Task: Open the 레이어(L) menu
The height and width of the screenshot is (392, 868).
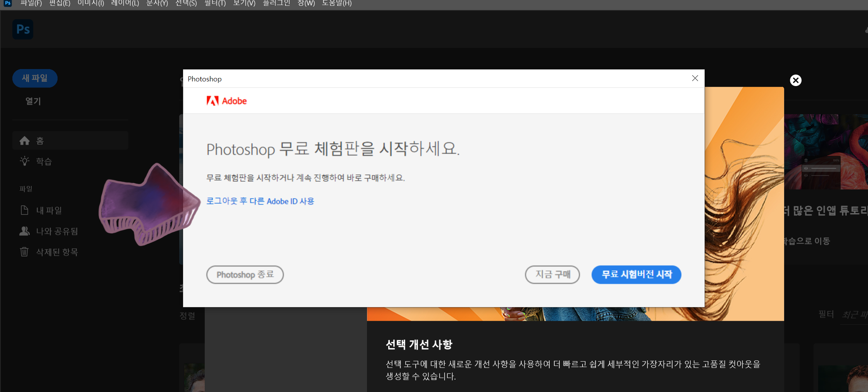Action: point(125,3)
